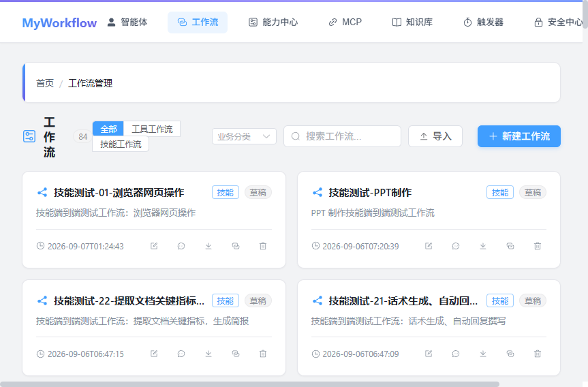Download the 技能测试-PPT制作 workflow

[x=483, y=246]
